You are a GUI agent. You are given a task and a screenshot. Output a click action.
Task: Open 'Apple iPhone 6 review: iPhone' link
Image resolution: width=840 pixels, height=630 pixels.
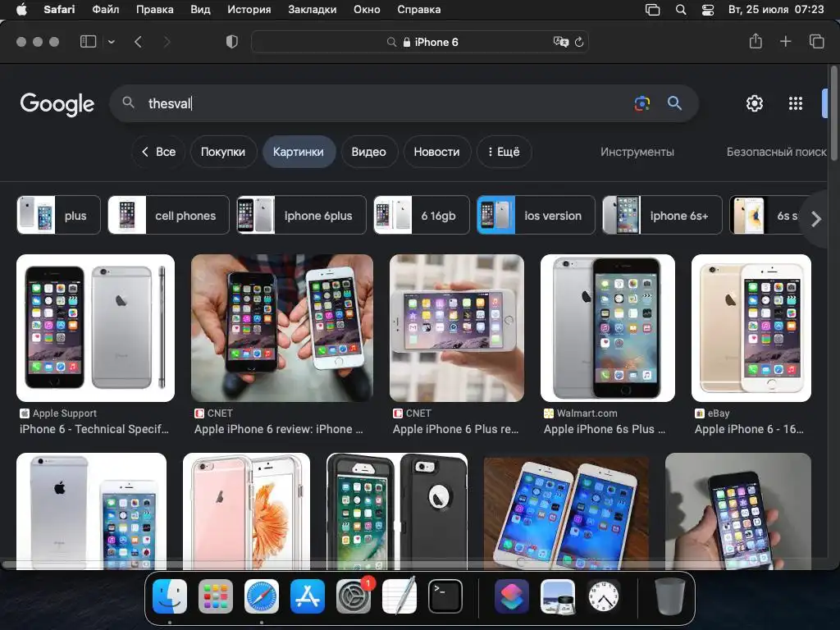coord(279,429)
